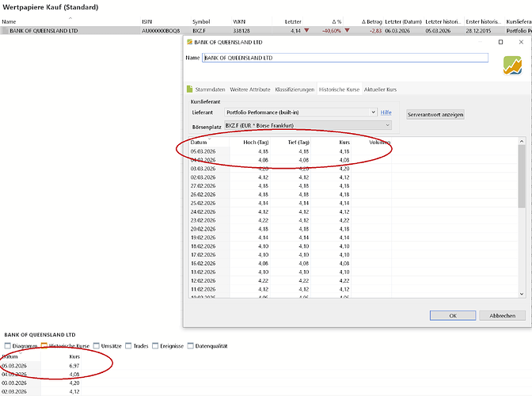This screenshot has width=532, height=396.
Task: Click the Kurs column header in dialog
Action: tap(344, 143)
